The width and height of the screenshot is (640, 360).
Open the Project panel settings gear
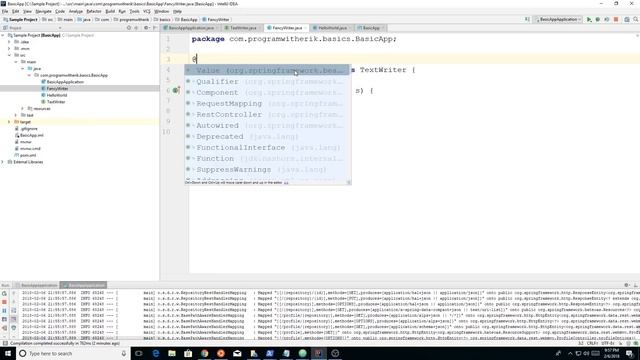(x=146, y=28)
